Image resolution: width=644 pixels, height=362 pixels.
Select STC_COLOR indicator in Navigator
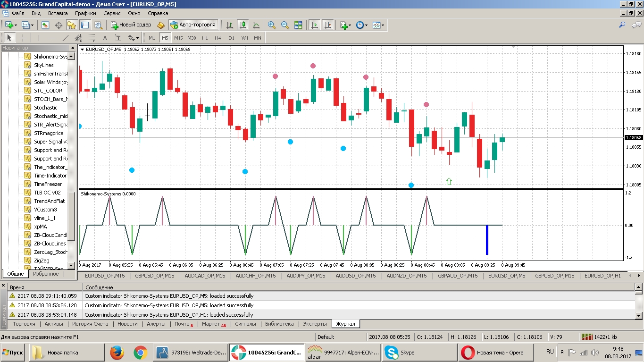point(48,91)
